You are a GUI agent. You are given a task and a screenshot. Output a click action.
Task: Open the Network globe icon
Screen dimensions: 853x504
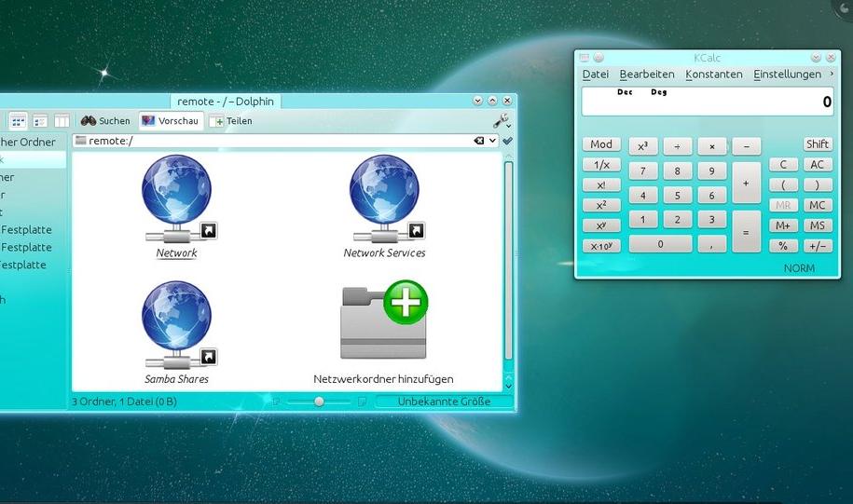(177, 198)
